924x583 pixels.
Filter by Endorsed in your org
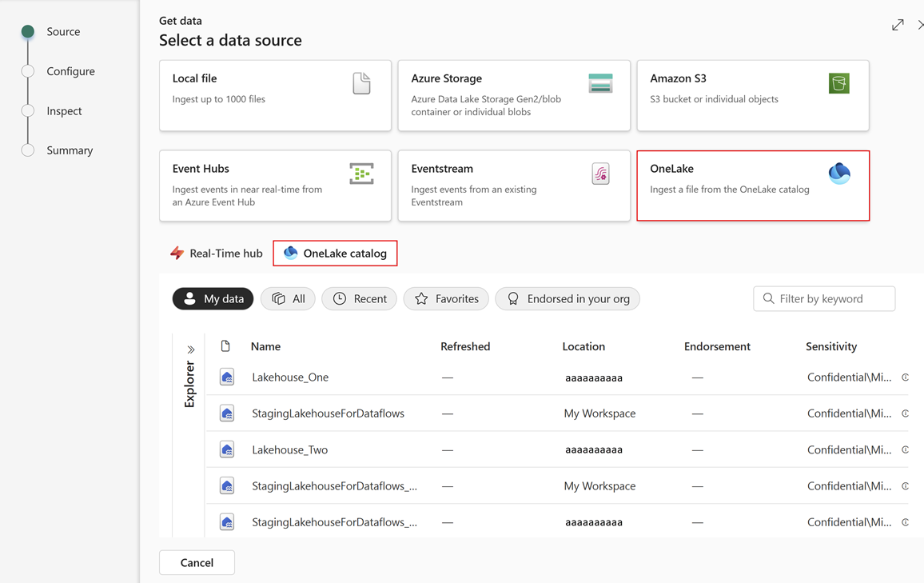point(568,299)
